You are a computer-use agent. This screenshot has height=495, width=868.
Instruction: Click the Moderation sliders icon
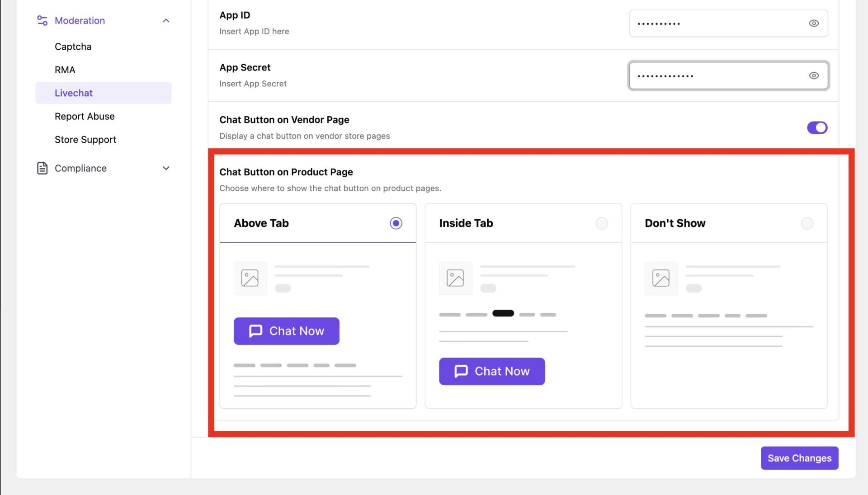click(42, 20)
